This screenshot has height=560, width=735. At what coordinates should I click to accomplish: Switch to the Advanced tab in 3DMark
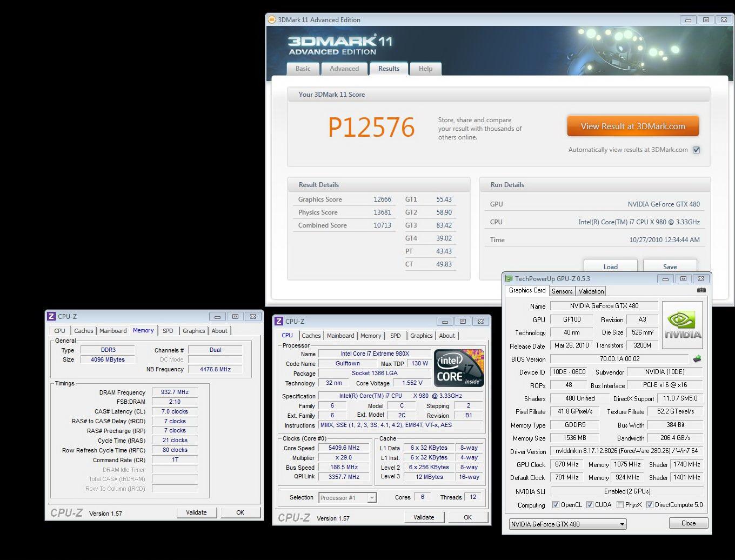[344, 69]
